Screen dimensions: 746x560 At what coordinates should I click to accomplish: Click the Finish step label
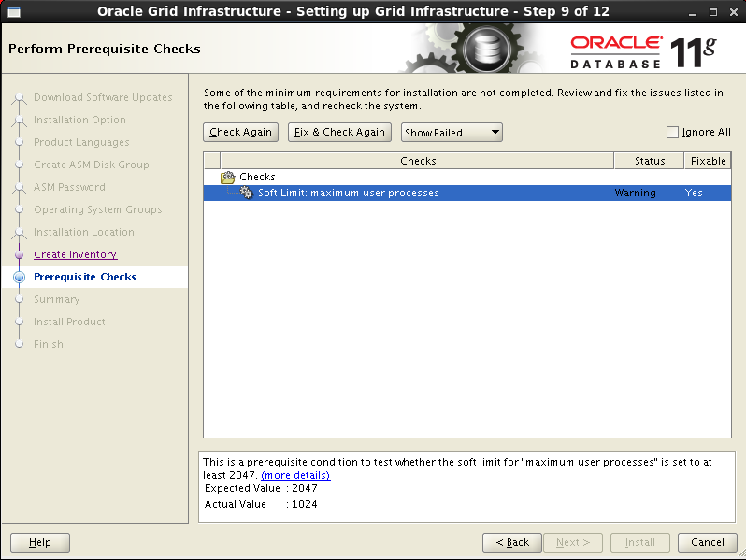(x=48, y=344)
